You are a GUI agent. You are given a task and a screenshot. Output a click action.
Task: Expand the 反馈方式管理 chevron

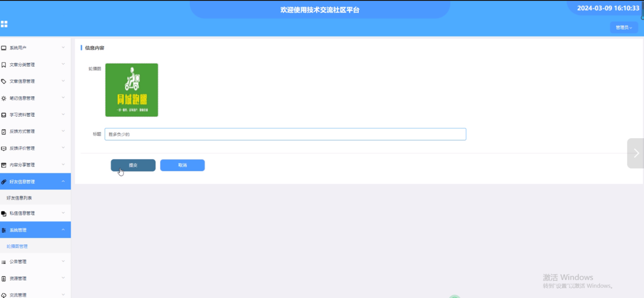[x=63, y=131]
